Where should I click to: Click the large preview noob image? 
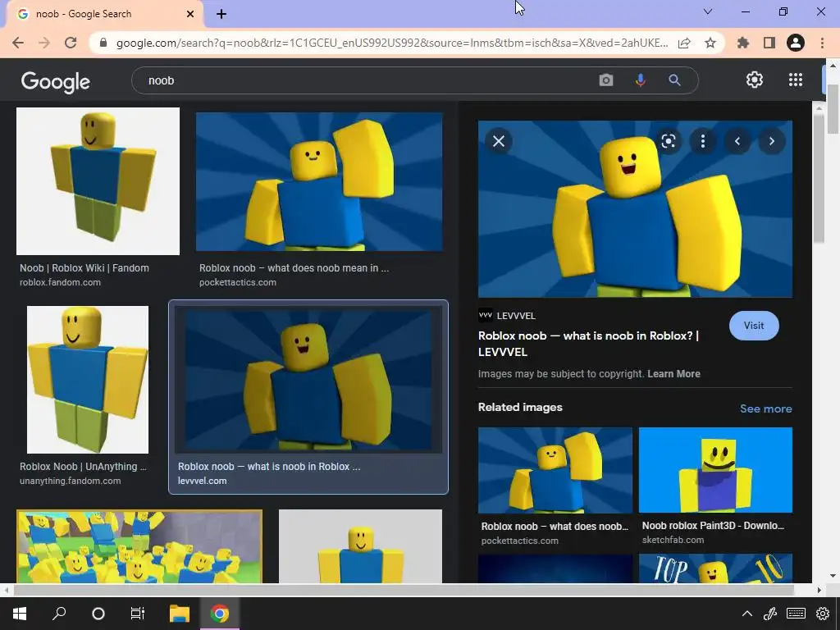(635, 209)
